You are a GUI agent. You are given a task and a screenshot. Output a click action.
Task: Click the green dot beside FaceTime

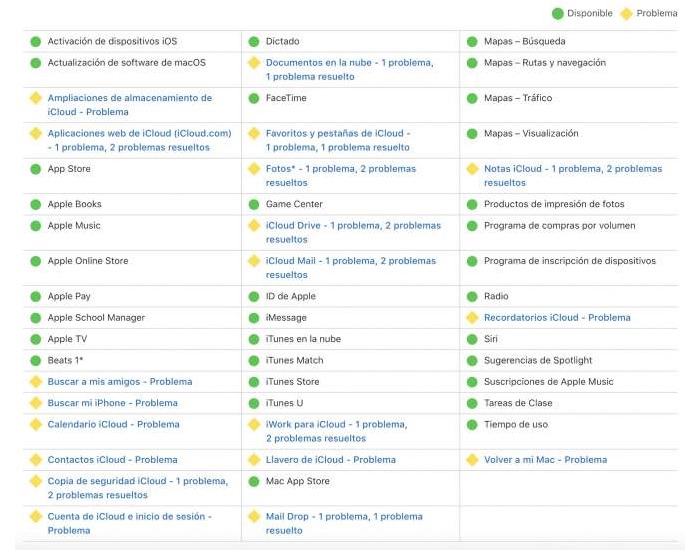coord(254,98)
